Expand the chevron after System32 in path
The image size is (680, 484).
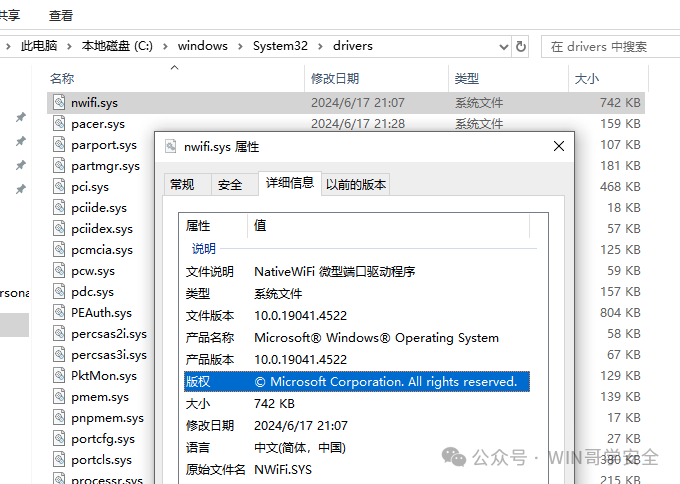tap(320, 46)
